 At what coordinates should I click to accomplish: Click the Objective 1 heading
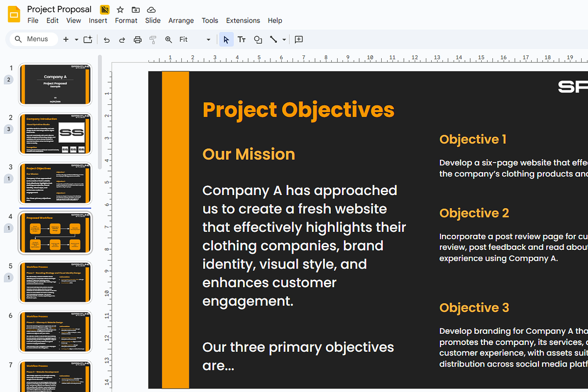[x=473, y=140]
